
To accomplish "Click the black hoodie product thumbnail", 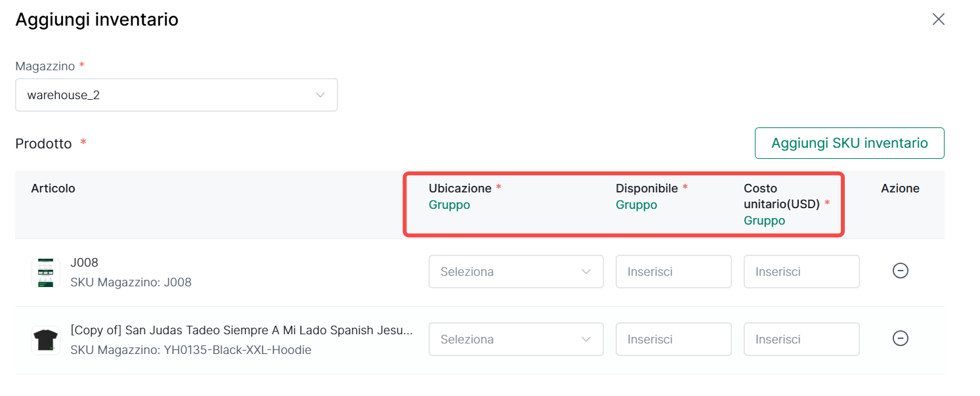I will click(45, 340).
